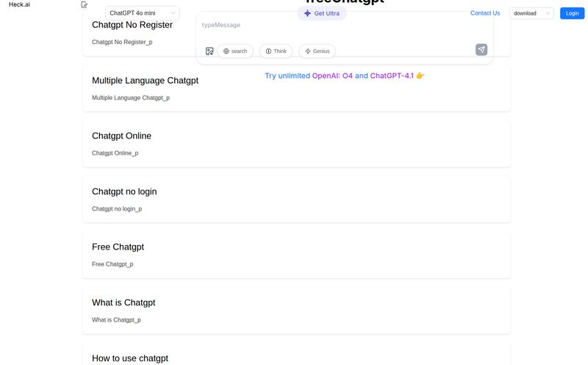Click the Free Chatgpt_p text
Screen dimensions: 588x365
(x=112, y=264)
